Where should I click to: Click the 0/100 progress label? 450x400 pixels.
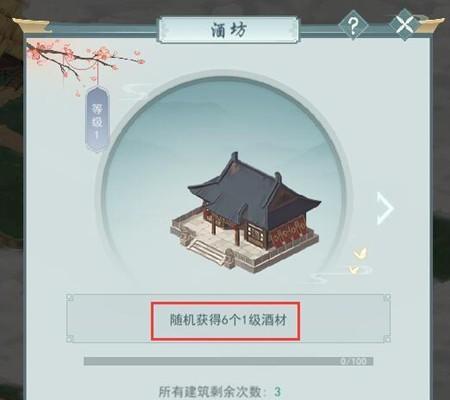pos(353,361)
